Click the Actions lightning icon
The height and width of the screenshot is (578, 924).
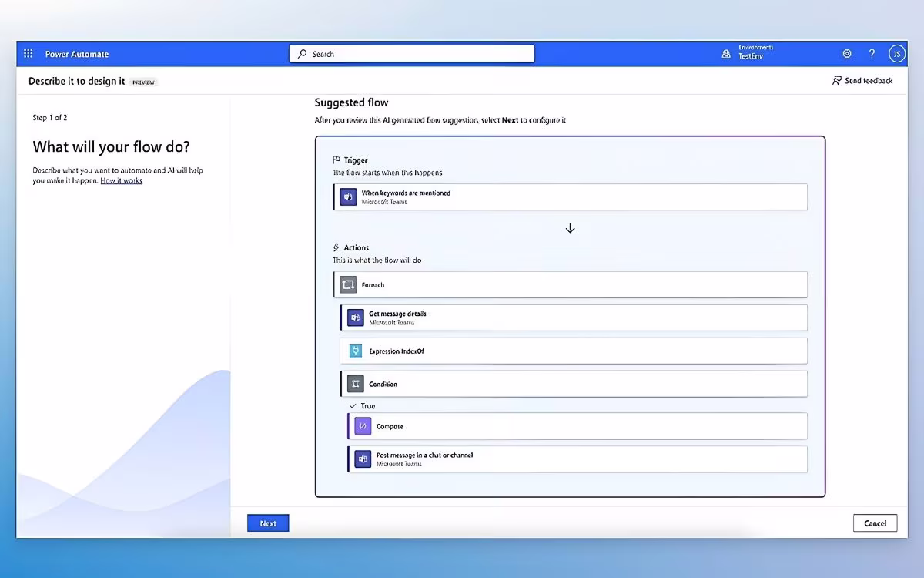tap(336, 247)
